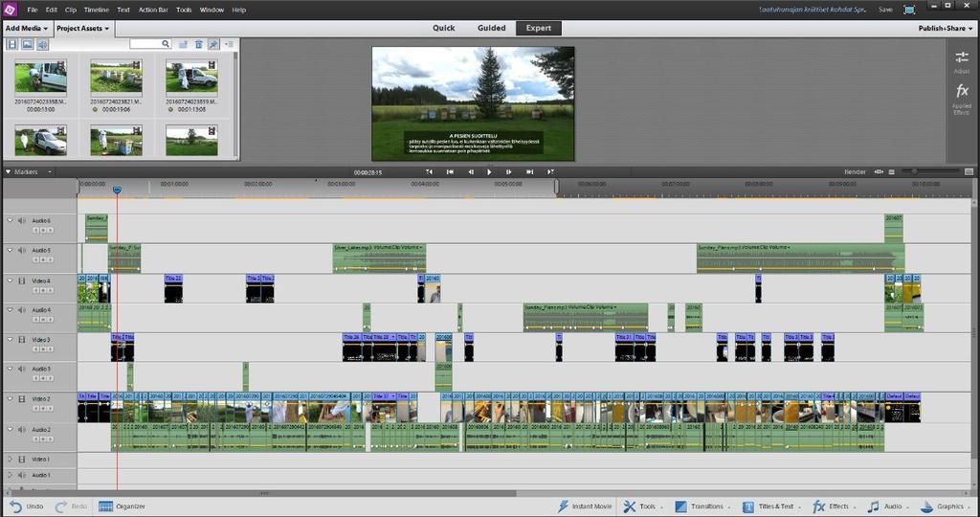Open Instant Movie
Viewport: 980px width, 517px height.
point(585,506)
